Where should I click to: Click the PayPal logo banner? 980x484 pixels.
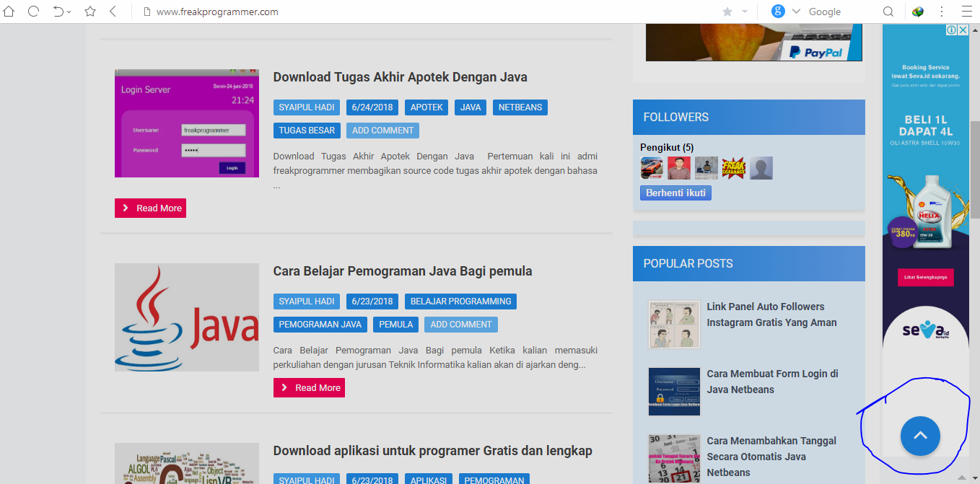pos(754,43)
